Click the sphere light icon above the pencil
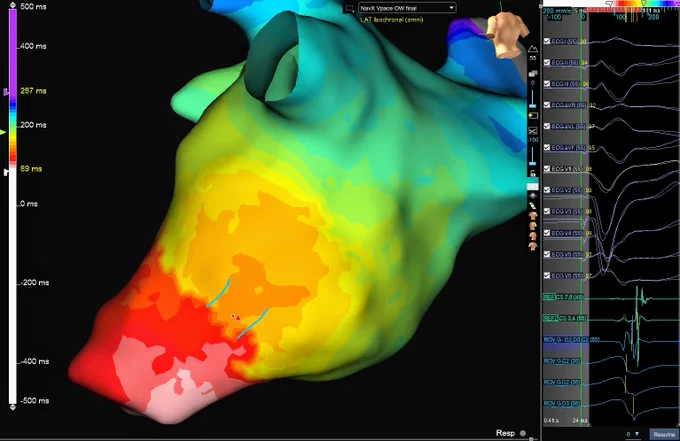This screenshot has height=441, width=680. [533, 196]
